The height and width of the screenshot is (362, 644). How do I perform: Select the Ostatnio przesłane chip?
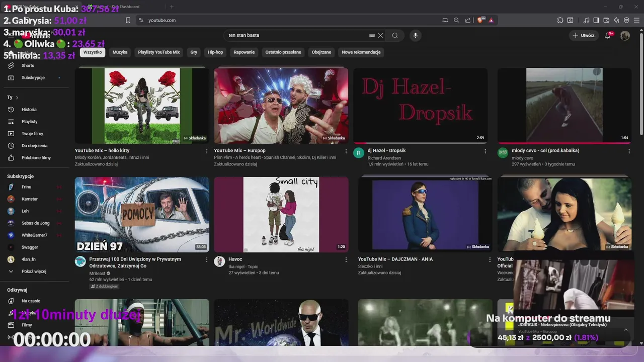point(283,52)
